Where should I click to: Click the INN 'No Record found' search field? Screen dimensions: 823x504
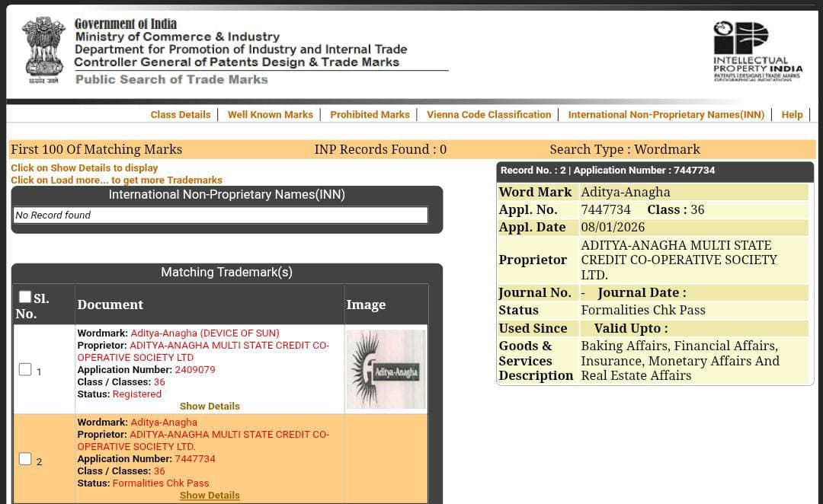pyautogui.click(x=220, y=215)
